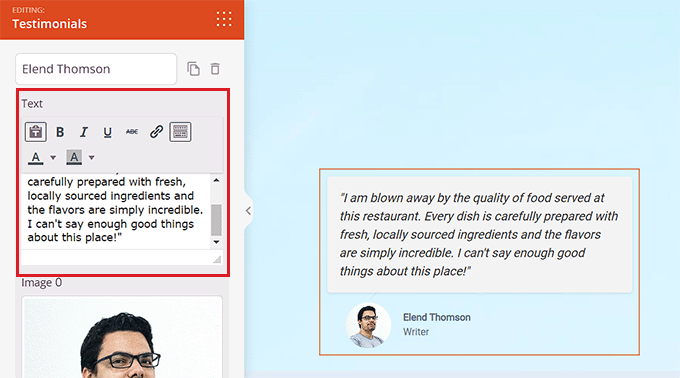Viewport: 680px width, 378px height.
Task: Click the testimonial name input field
Action: (x=96, y=69)
